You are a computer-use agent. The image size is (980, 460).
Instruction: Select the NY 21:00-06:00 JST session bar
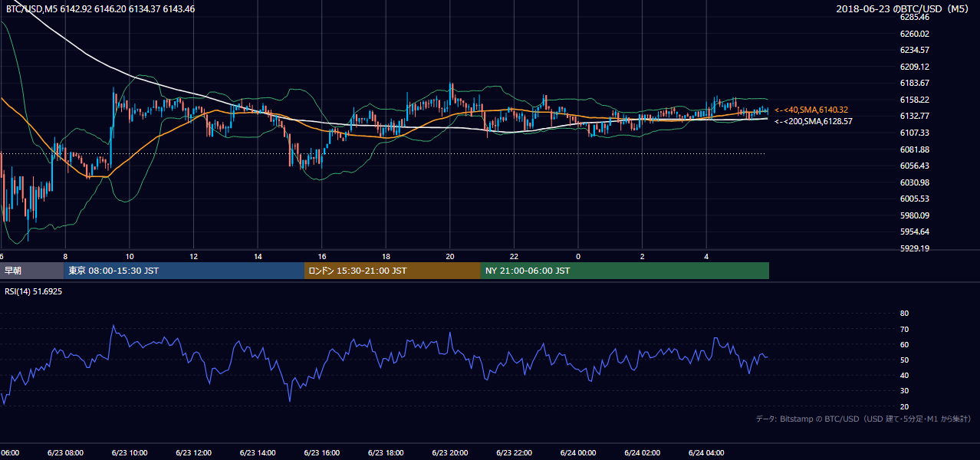click(625, 271)
